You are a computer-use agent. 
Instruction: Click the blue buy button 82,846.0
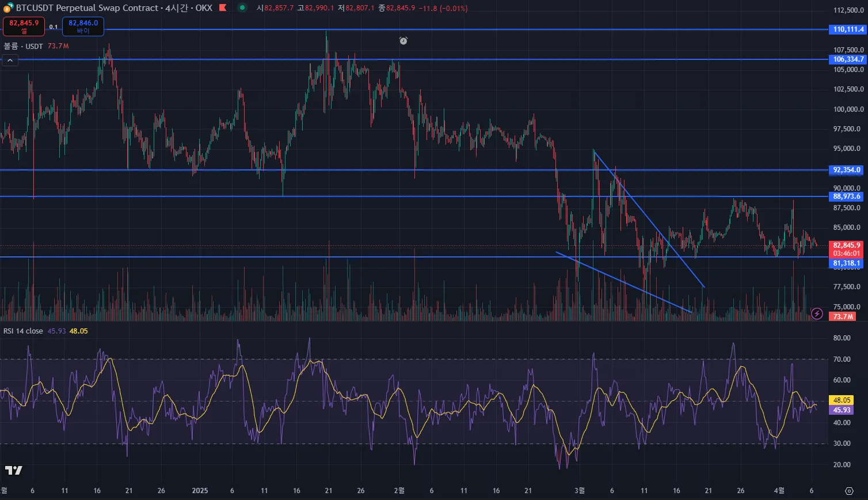click(83, 26)
